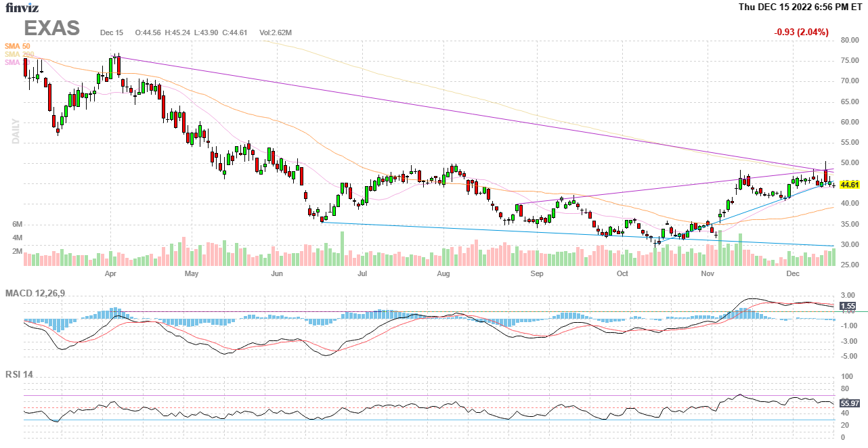Click the 55.97 RSI value tag
This screenshot has height=448, width=868.
tap(849, 403)
